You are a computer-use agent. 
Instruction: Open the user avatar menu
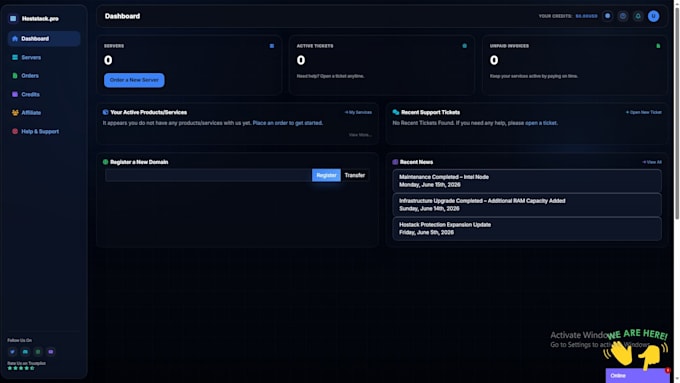tap(654, 16)
